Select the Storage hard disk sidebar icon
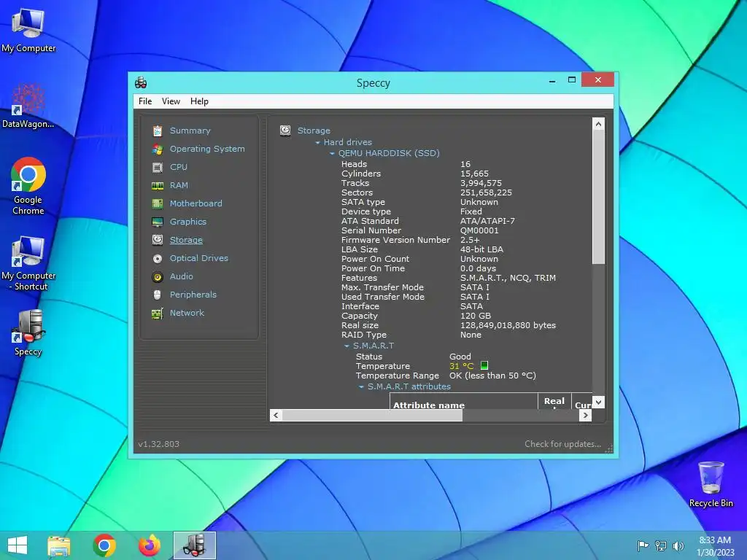 coord(158,240)
